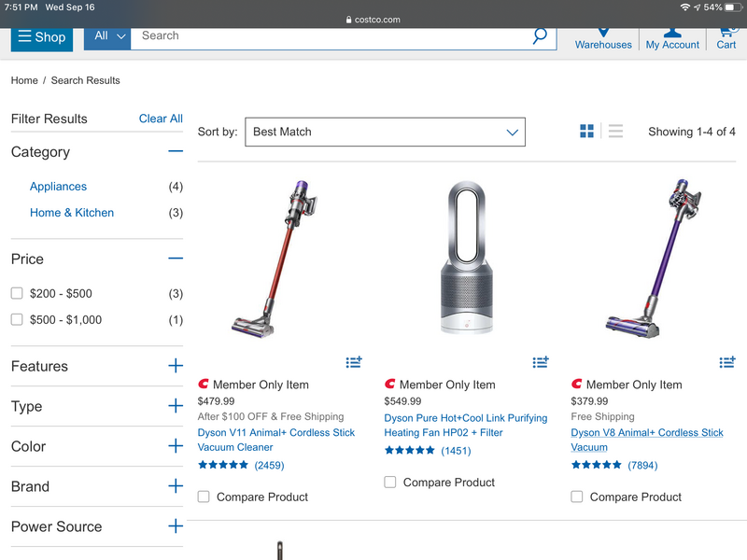Check Compare Product for Dyson V8
Screen dimensions: 747x560
tap(577, 497)
